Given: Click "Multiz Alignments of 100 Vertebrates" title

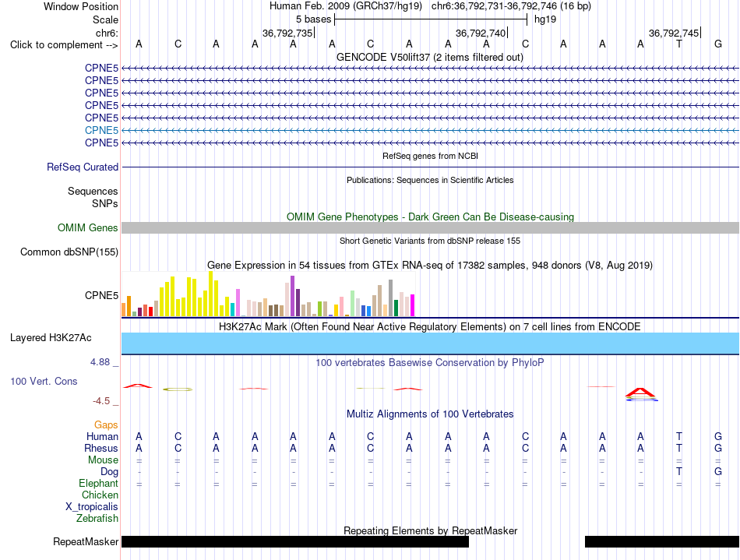Looking at the screenshot, I should coord(430,414).
